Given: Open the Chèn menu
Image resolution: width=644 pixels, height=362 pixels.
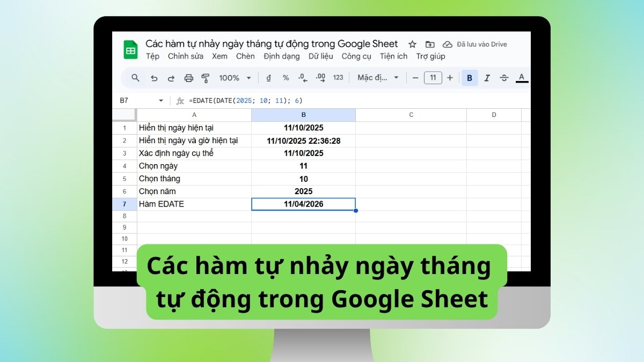Looking at the screenshot, I should tap(245, 56).
